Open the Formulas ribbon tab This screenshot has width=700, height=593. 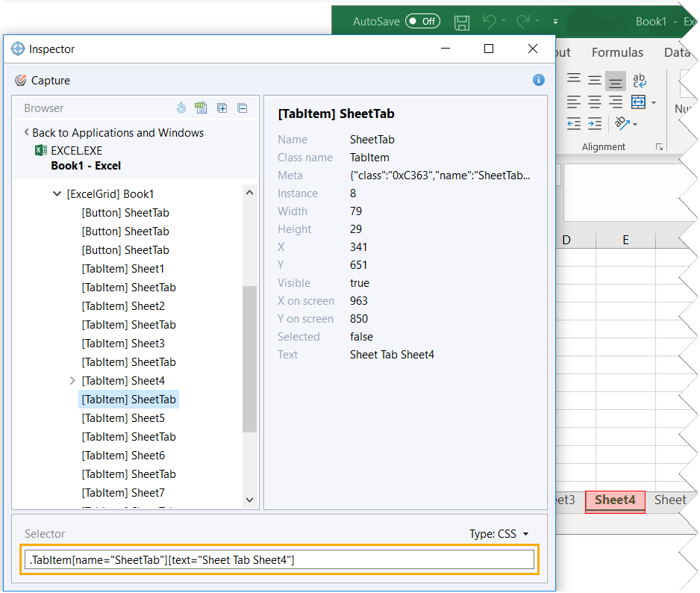click(x=617, y=53)
